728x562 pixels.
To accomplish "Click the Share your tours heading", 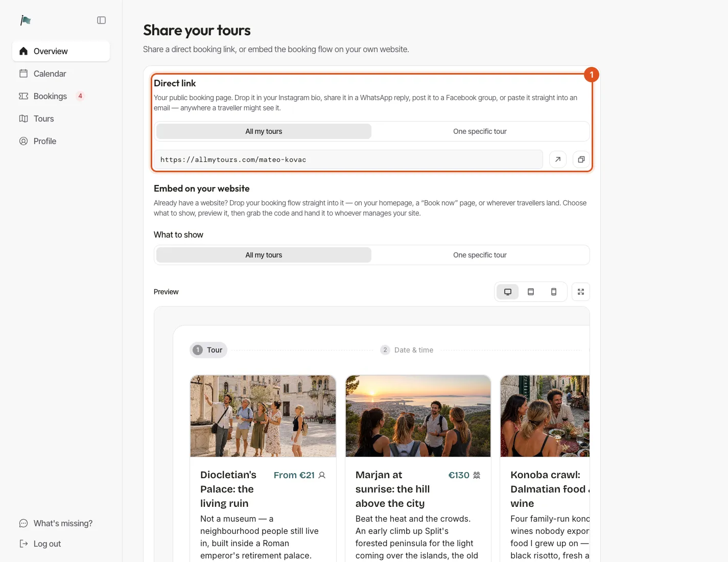I will point(197,30).
